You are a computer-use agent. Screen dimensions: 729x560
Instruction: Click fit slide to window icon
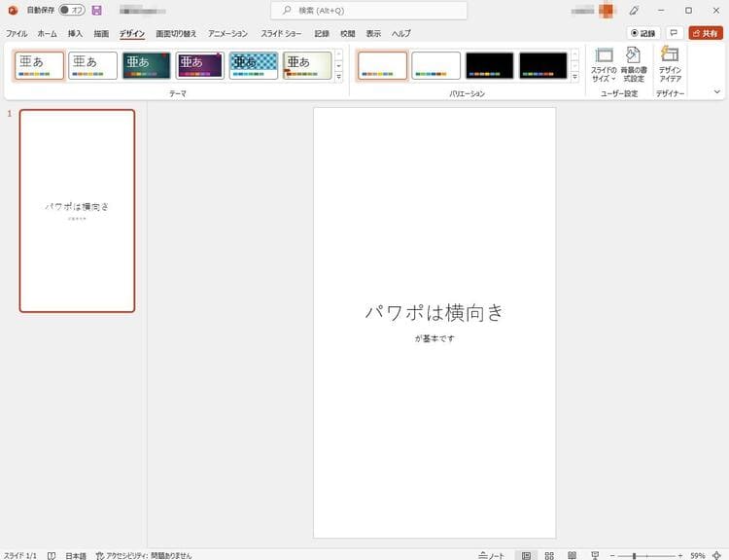(x=717, y=555)
